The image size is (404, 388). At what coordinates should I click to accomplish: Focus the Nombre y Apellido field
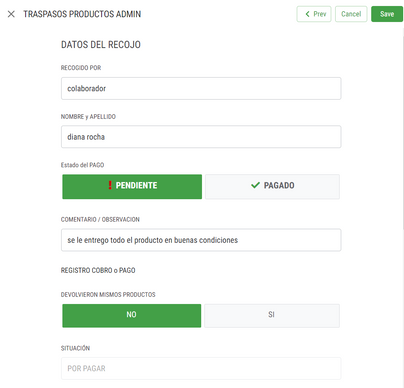pyautogui.click(x=201, y=137)
